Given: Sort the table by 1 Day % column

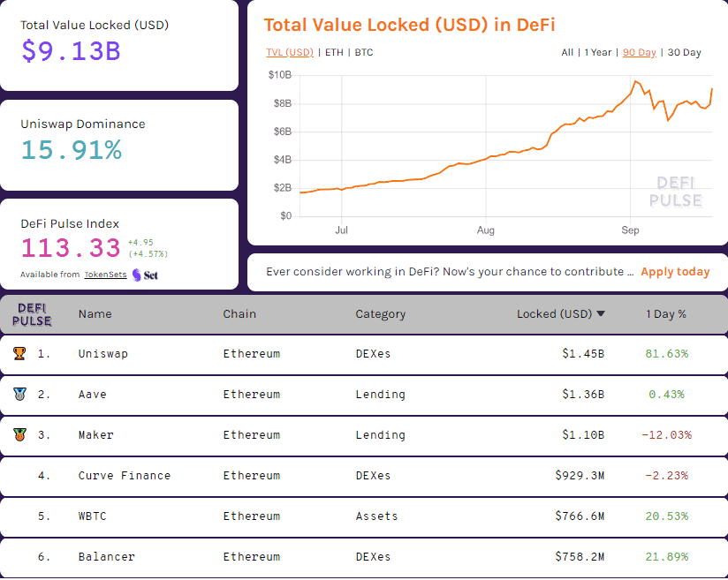Looking at the screenshot, I should tap(666, 314).
